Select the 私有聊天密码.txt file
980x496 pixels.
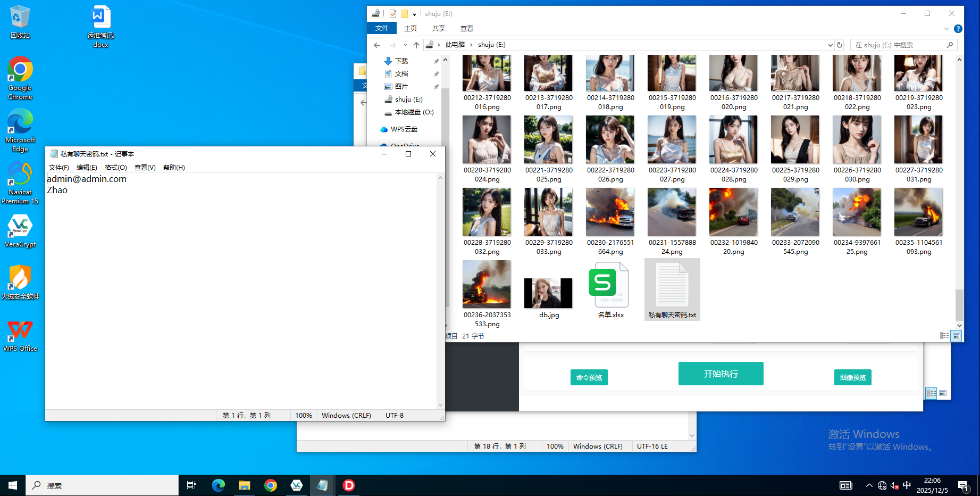click(672, 290)
